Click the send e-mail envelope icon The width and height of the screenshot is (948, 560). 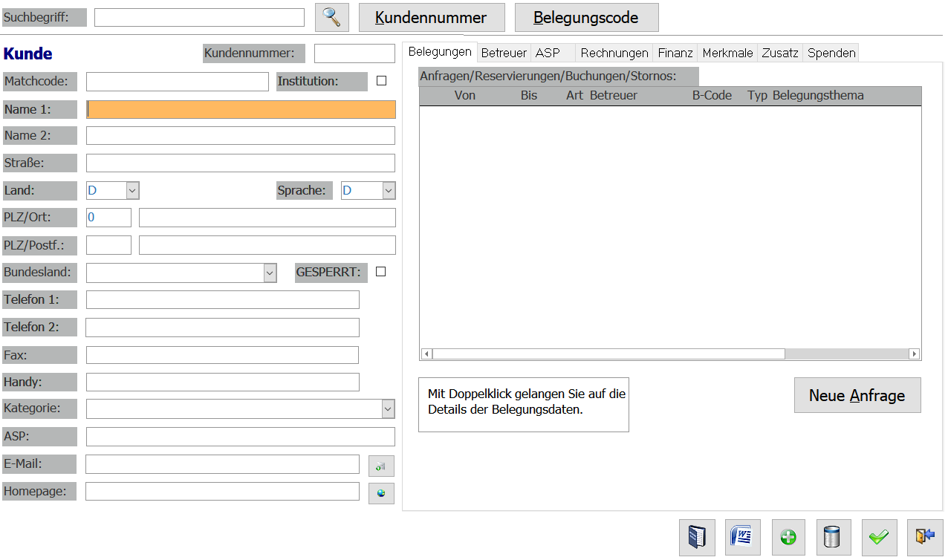pos(381,466)
